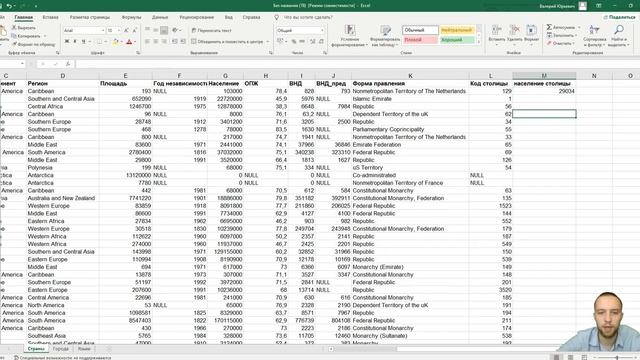
Task: Click Merge and Center (Объединить и поместить в центре)
Action: tap(227, 41)
